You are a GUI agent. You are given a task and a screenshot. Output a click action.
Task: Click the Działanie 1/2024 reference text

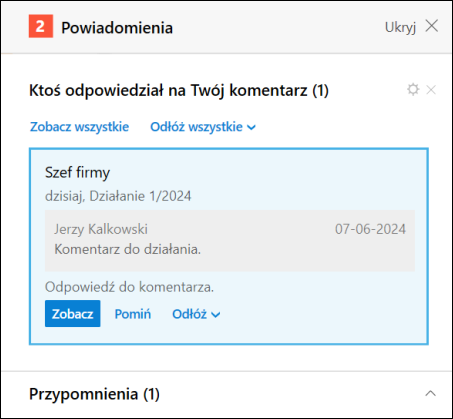tap(140, 196)
